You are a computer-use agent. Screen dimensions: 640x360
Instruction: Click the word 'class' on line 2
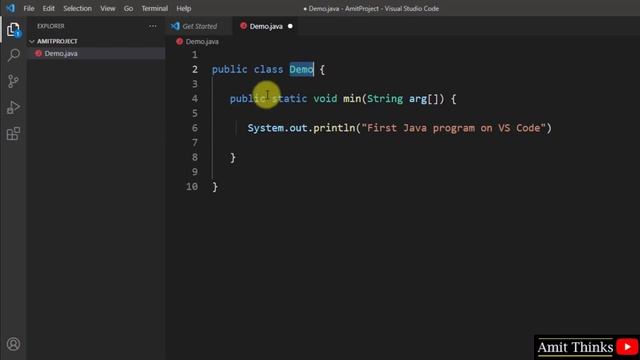[268, 69]
